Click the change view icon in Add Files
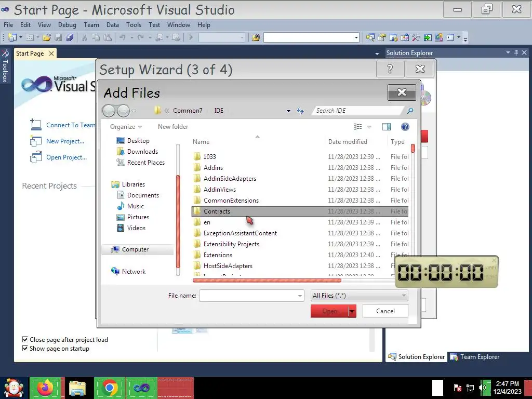Screen dimensions: 532x399 tap(357, 127)
